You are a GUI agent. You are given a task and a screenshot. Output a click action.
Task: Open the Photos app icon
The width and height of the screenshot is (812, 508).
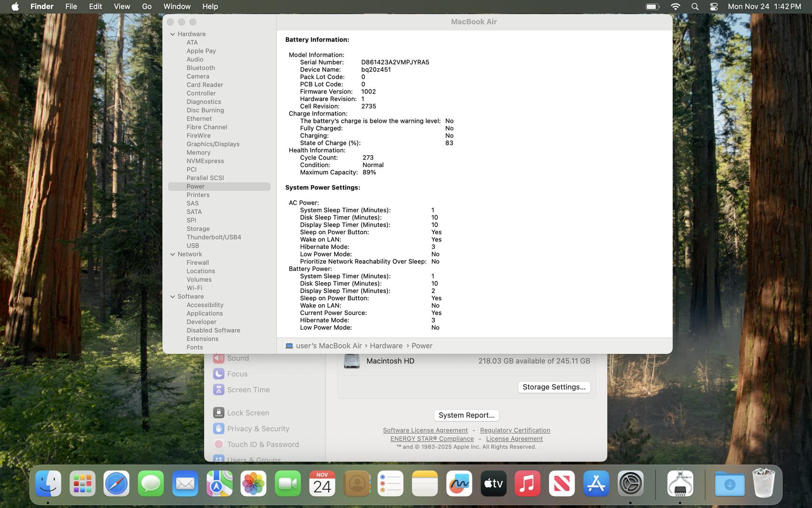253,484
